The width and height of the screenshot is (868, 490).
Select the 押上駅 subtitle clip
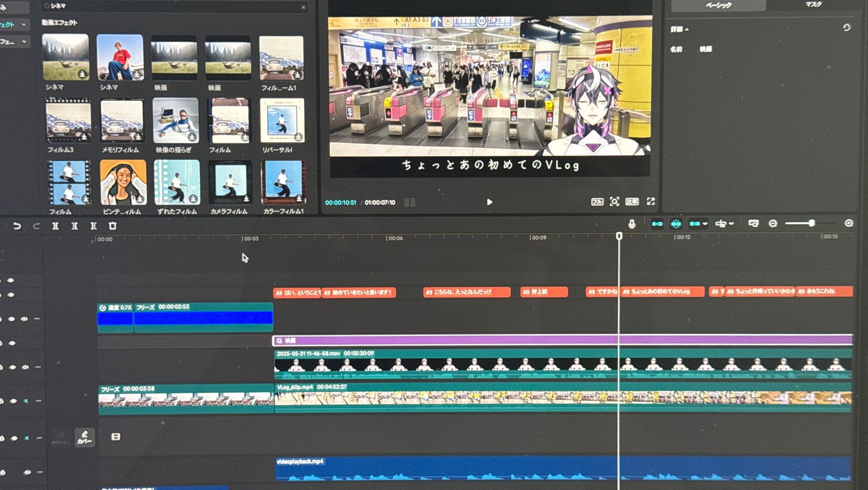(544, 292)
